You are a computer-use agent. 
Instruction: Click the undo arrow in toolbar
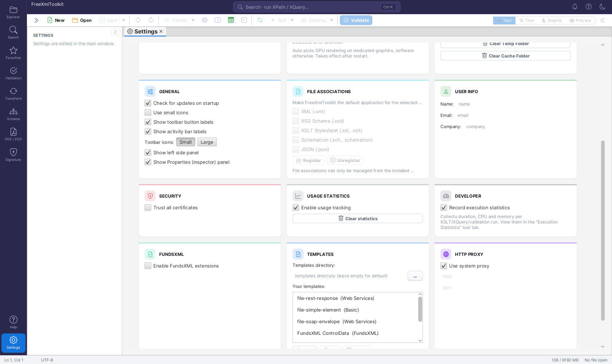pos(138,20)
